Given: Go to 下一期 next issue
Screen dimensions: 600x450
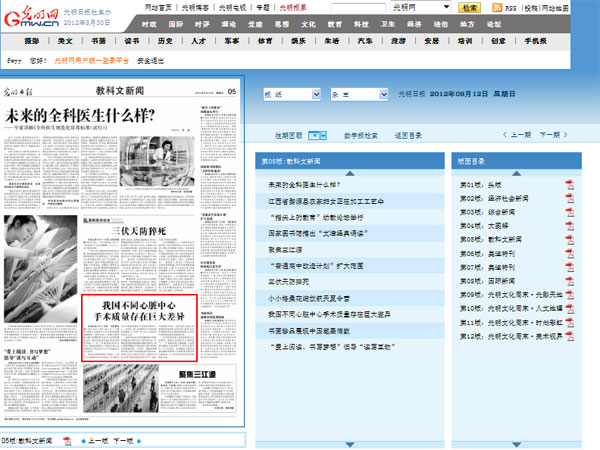Looking at the screenshot, I should coord(549,134).
